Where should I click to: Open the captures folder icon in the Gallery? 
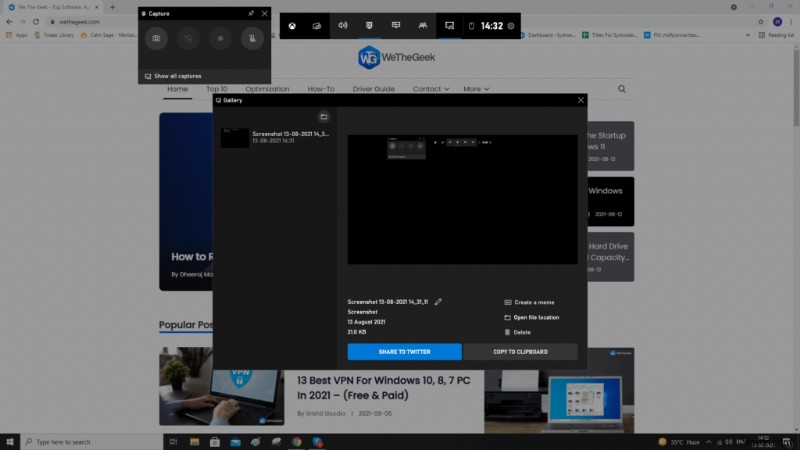(323, 117)
